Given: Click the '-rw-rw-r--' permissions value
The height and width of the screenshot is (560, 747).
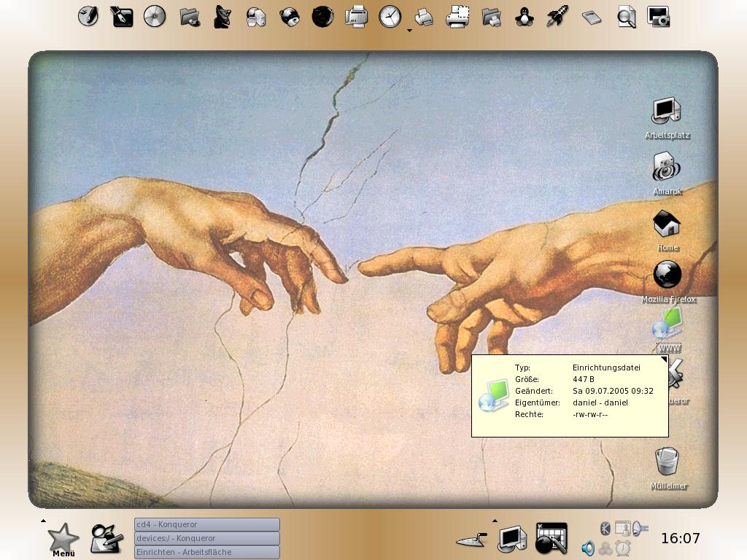Looking at the screenshot, I should click(x=589, y=414).
